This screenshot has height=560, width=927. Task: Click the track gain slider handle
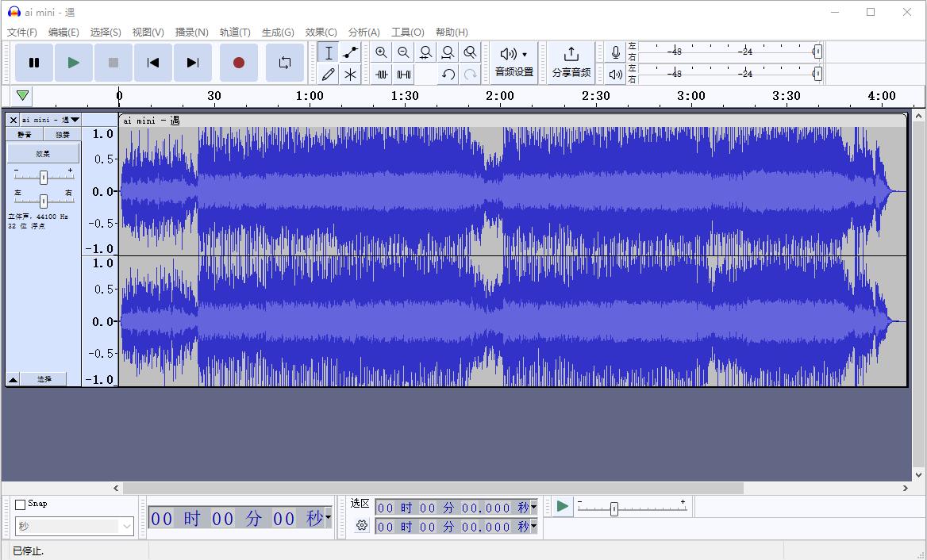point(44,177)
